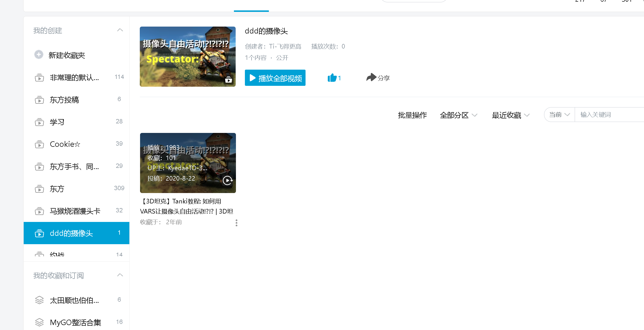The image size is (644, 330).
Task: Click the watch-later icon on video thumbnail
Action: pos(228,181)
